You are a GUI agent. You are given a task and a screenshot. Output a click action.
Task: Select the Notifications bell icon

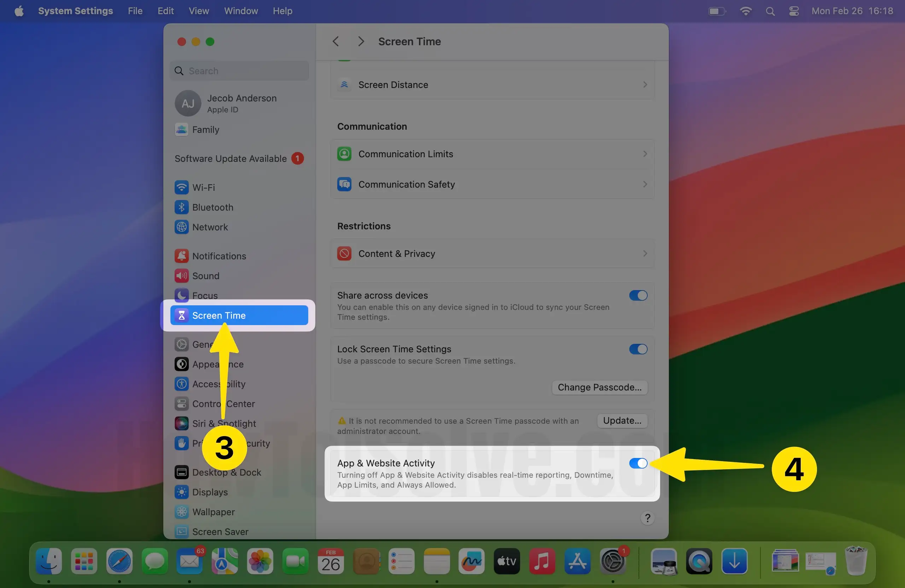pos(182,256)
